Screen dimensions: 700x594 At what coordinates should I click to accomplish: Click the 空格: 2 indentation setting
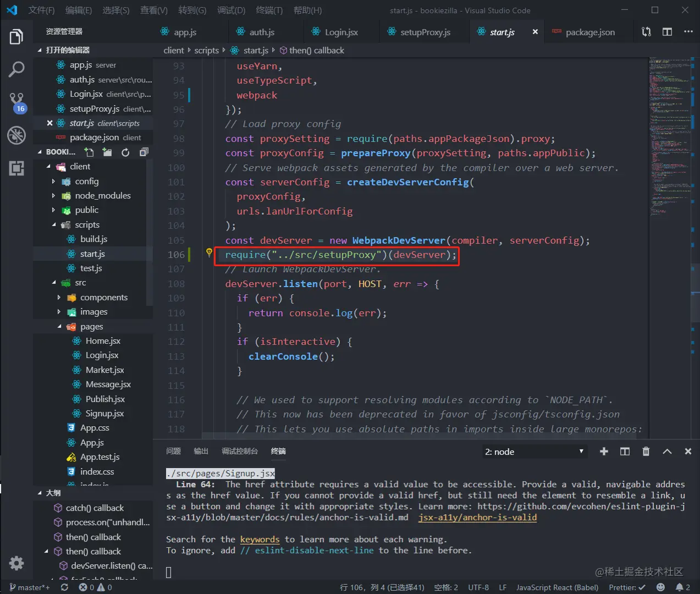pos(446,587)
